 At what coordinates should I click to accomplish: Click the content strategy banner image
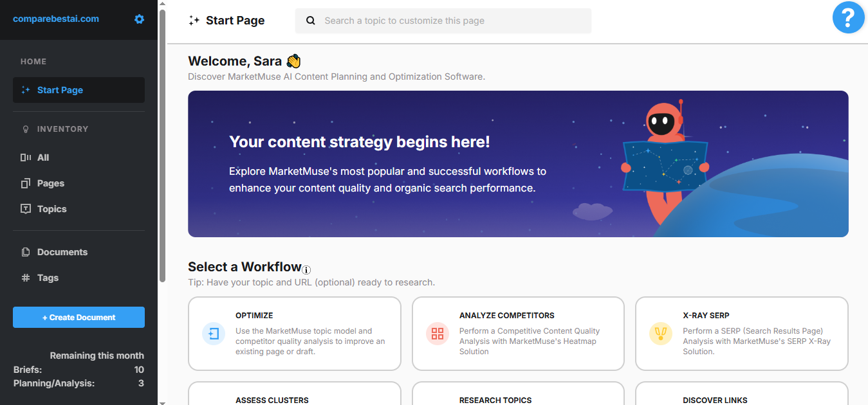[518, 164]
